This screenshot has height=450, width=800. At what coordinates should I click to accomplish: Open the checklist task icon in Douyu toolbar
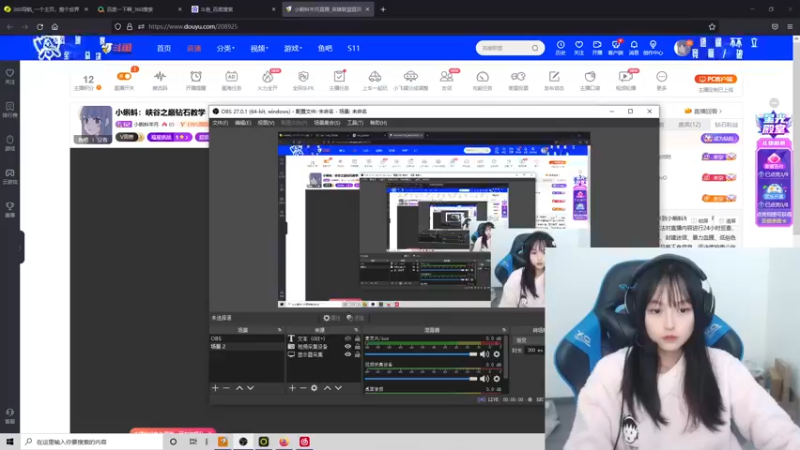[x=339, y=77]
